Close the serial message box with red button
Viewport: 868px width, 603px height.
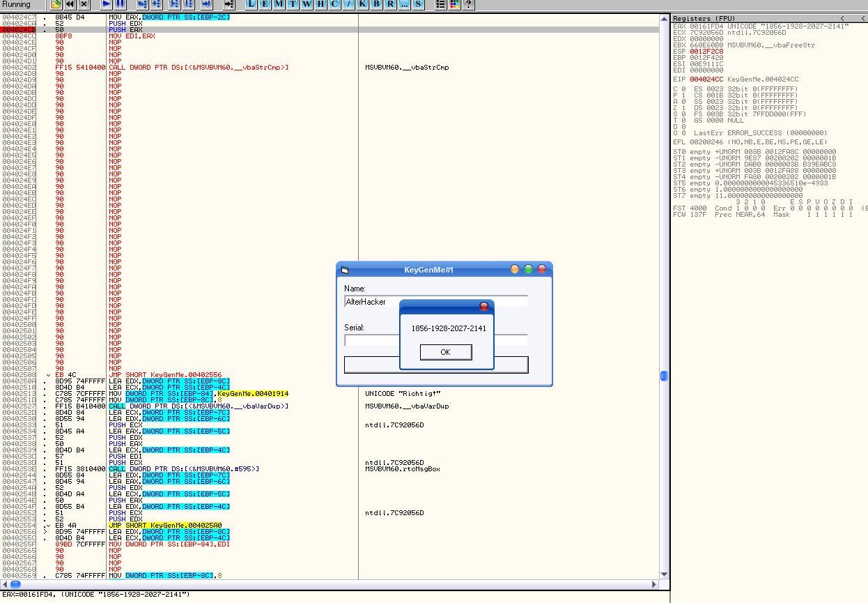pos(484,307)
